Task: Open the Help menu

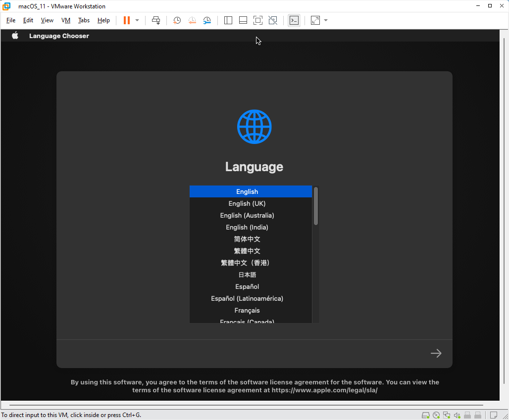Action: pyautogui.click(x=103, y=20)
